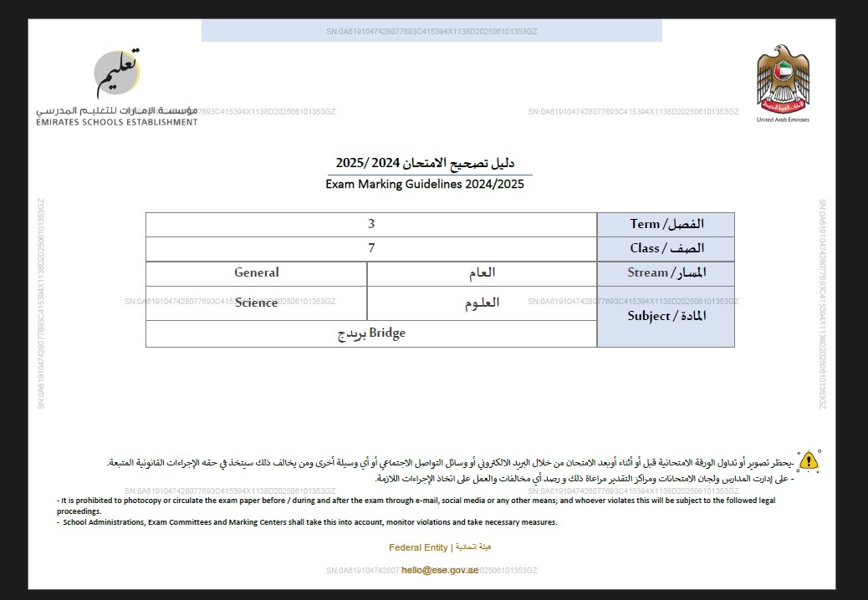This screenshot has height=600, width=868.
Task: Select the Arabic title 'دليل تصحيح الامتحان 2025/2024'
Action: (425, 163)
